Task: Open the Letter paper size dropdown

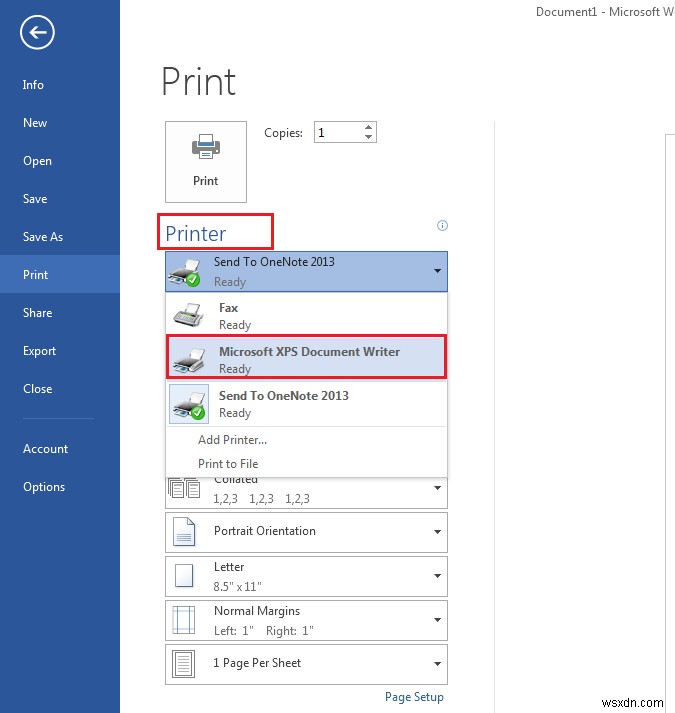Action: click(x=306, y=577)
